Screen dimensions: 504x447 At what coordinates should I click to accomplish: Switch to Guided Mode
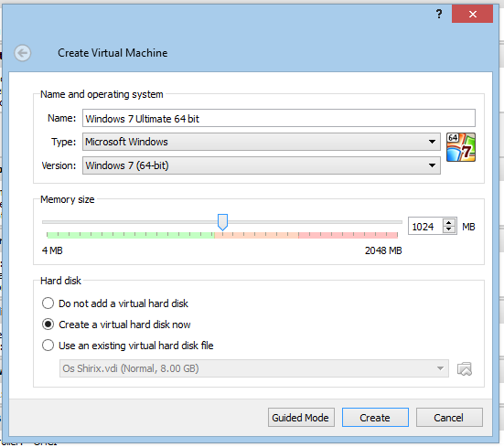click(301, 418)
